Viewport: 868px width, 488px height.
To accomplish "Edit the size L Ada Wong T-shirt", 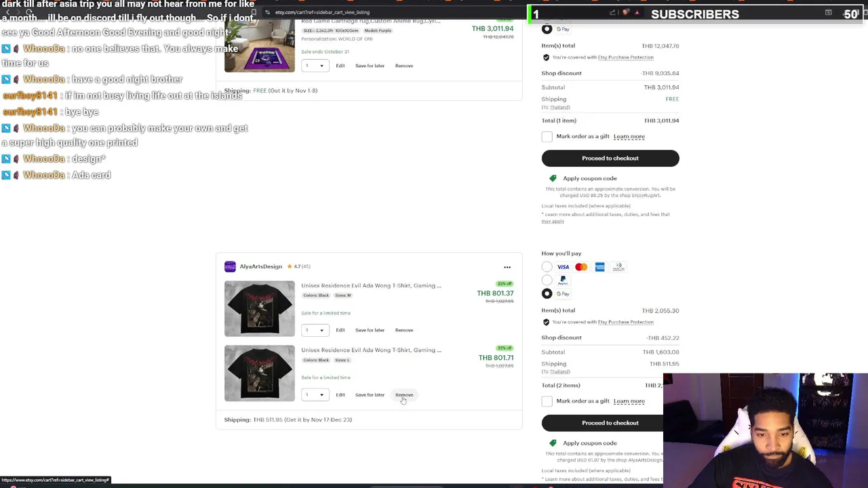I will click(340, 394).
